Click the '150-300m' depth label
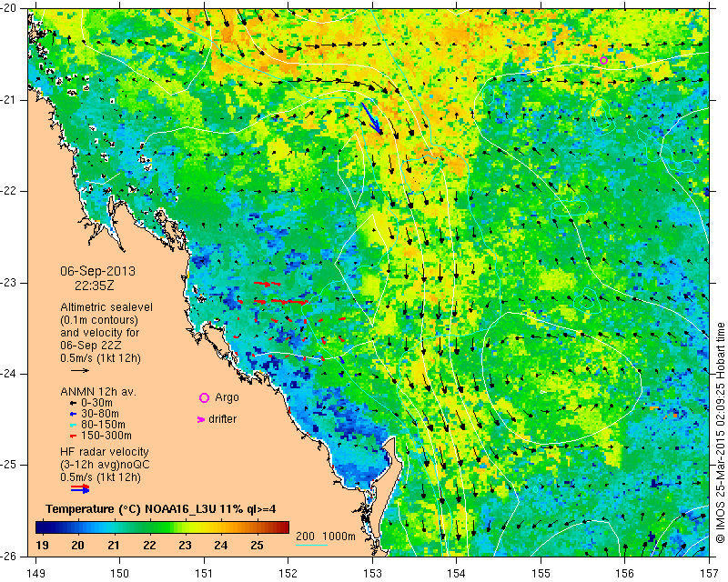Image resolution: width=728 pixels, height=582 pixels. point(106,436)
